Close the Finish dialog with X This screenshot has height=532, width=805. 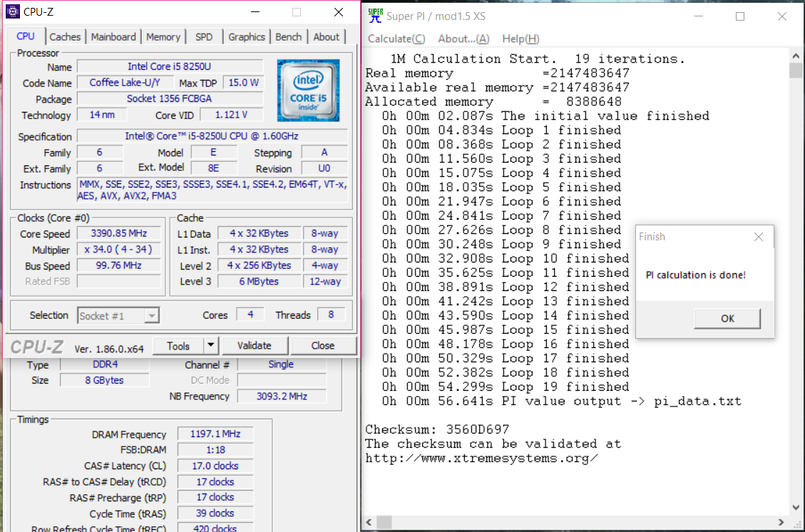point(758,237)
